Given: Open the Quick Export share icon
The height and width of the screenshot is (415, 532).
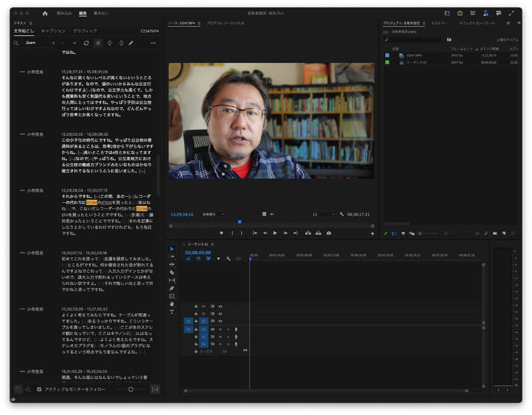Looking at the screenshot, I should 459,13.
